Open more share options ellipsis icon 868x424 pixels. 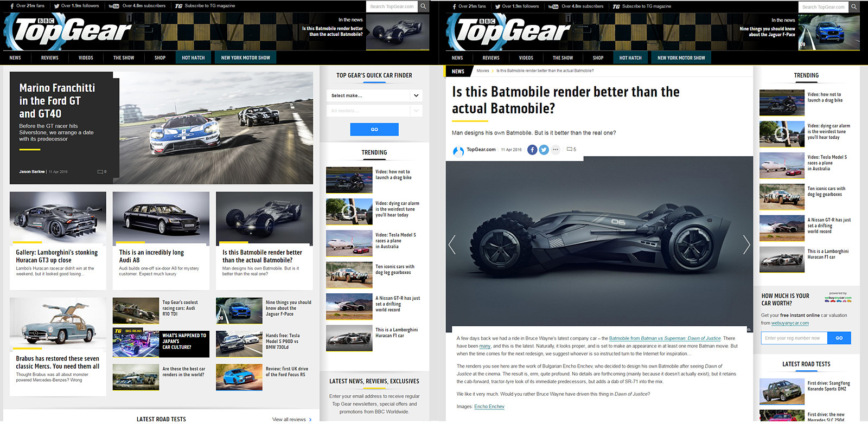556,150
